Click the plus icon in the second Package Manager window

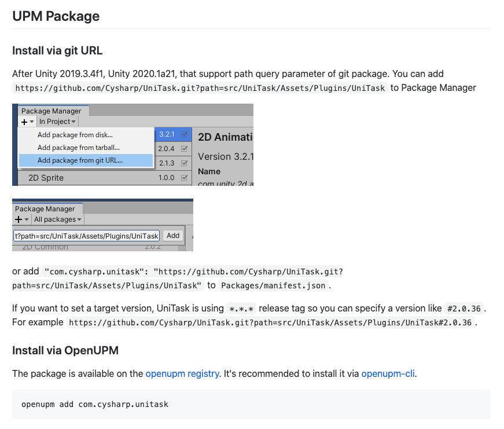point(17,219)
